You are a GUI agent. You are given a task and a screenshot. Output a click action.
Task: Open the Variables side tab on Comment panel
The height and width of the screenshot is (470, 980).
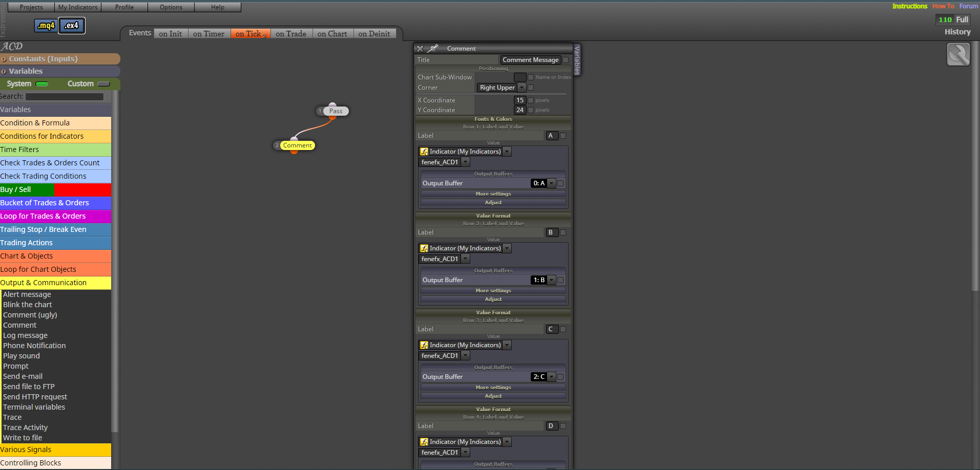click(577, 60)
